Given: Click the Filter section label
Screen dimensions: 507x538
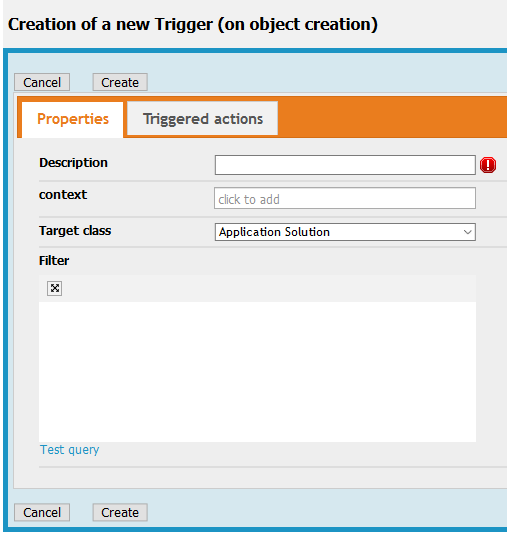Looking at the screenshot, I should coord(54,260).
